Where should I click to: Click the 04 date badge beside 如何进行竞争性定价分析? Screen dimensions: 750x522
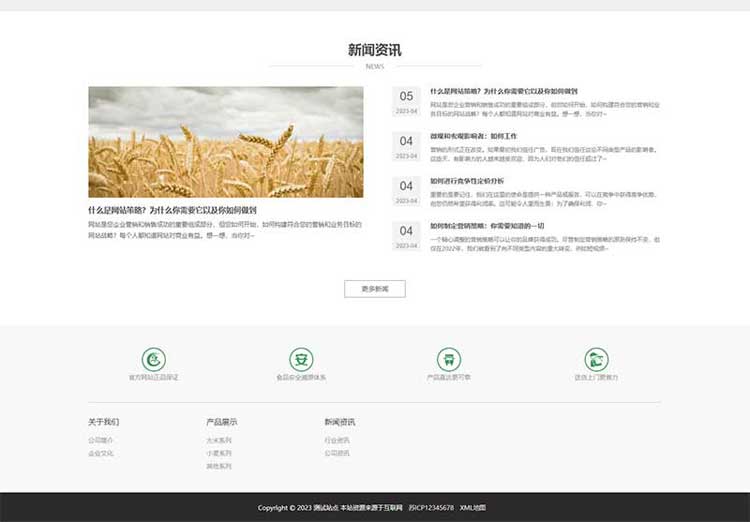click(x=407, y=191)
